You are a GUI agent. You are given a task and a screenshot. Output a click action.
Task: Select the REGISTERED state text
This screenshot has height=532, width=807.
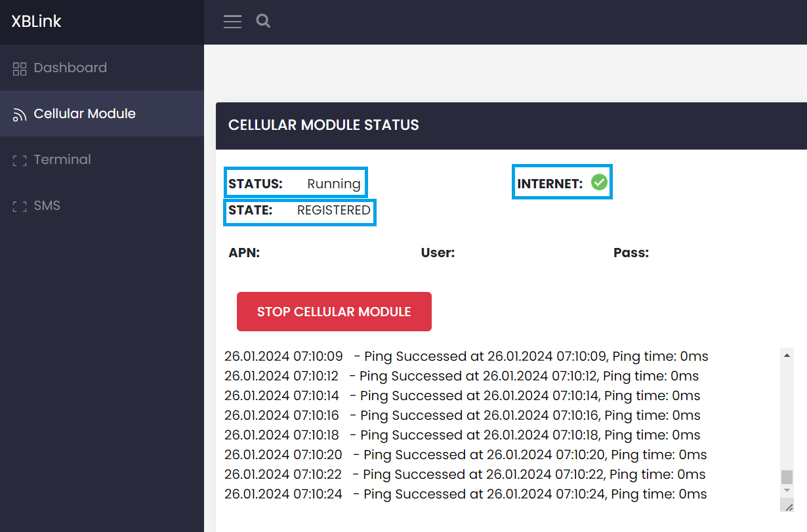point(333,210)
